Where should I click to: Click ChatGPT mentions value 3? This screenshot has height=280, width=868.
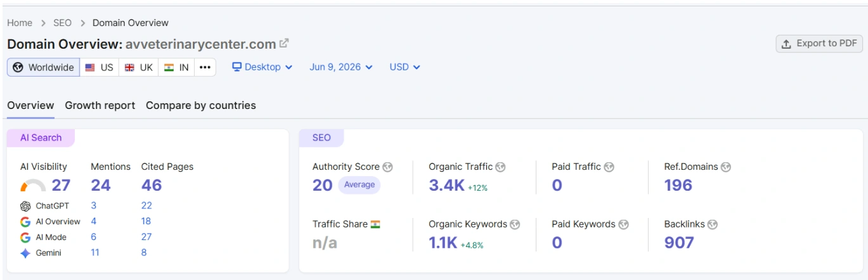point(94,206)
